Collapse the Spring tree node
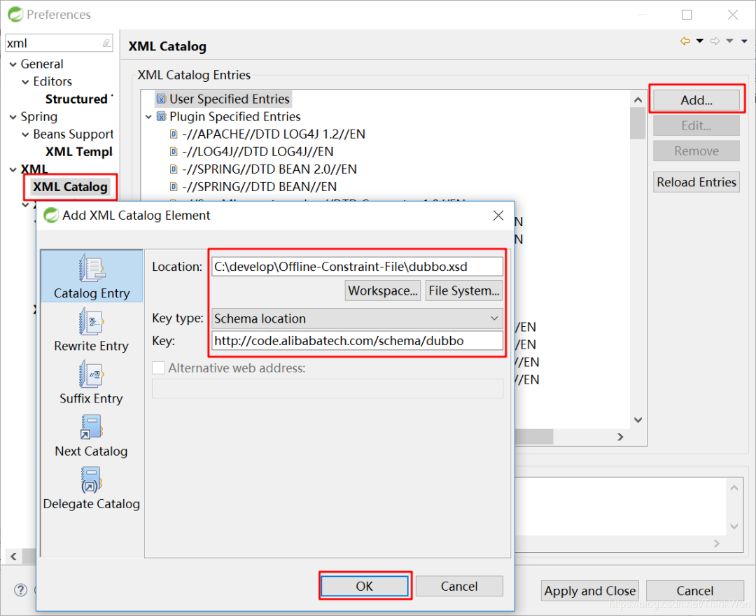 click(x=13, y=117)
